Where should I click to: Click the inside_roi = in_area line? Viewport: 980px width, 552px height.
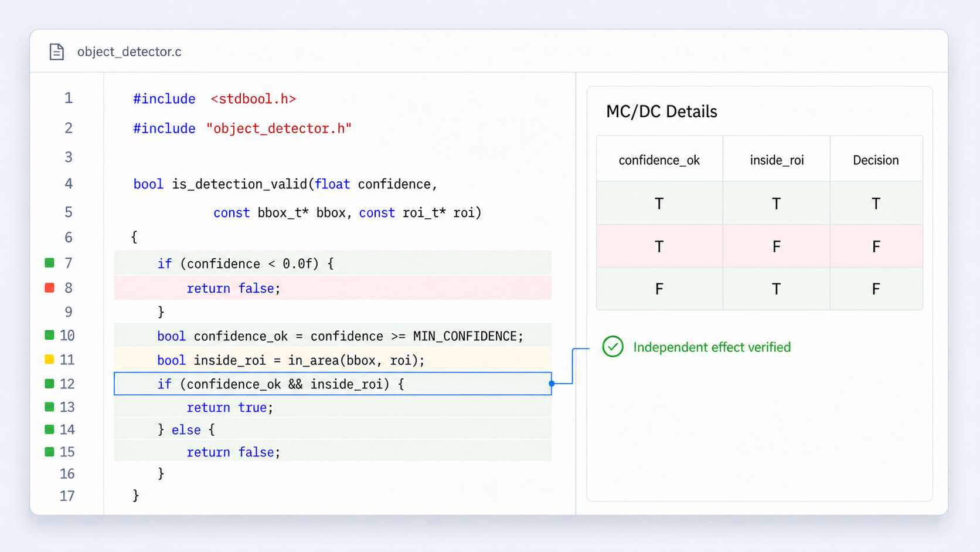click(x=333, y=359)
